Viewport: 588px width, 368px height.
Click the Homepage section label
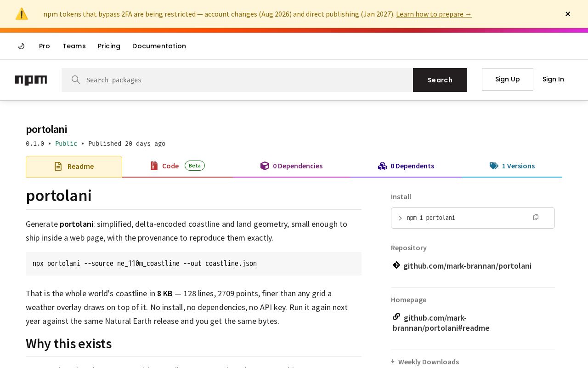pos(408,299)
